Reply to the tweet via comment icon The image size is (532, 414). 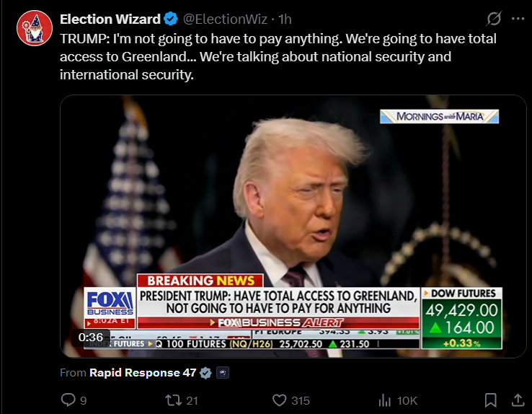point(68,400)
